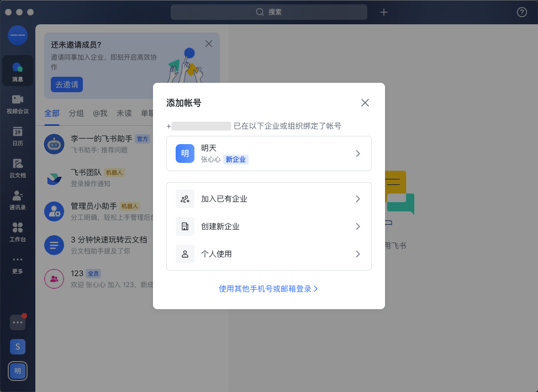
Task: Click the 飞书助手: 推荐问题 preview
Action: pyautogui.click(x=99, y=150)
